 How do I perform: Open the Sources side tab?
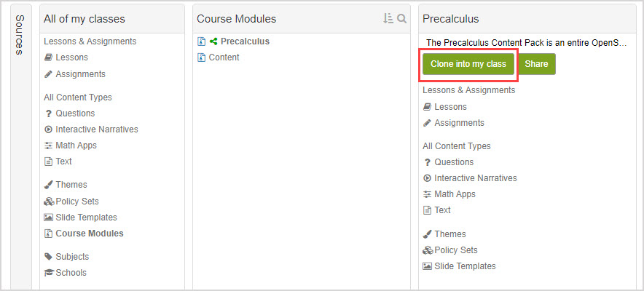pyautogui.click(x=20, y=34)
